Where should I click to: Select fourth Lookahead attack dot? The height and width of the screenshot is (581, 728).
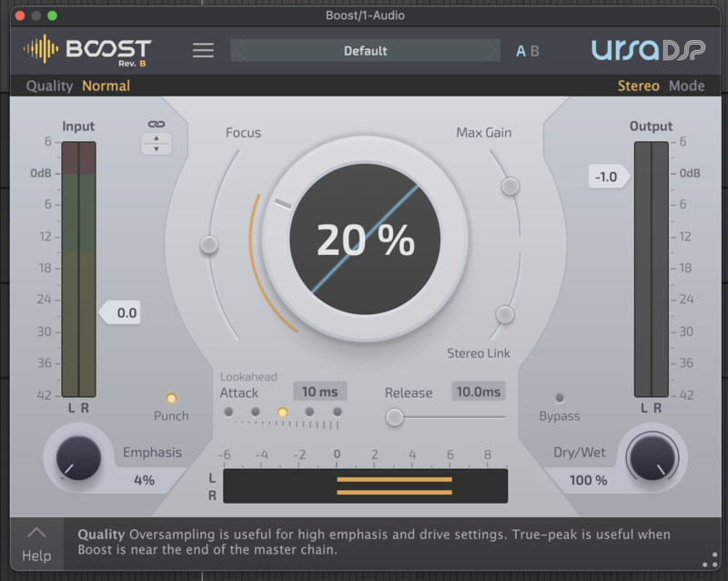pyautogui.click(x=309, y=412)
